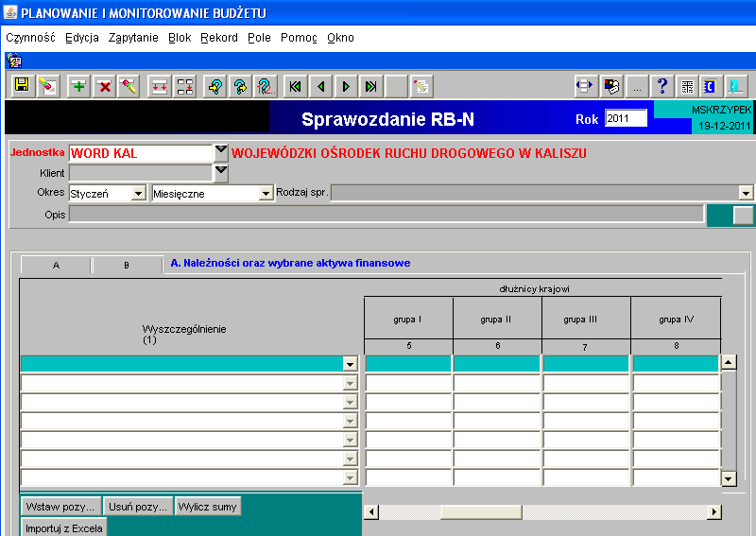Open the Pomoc menu

299,38
